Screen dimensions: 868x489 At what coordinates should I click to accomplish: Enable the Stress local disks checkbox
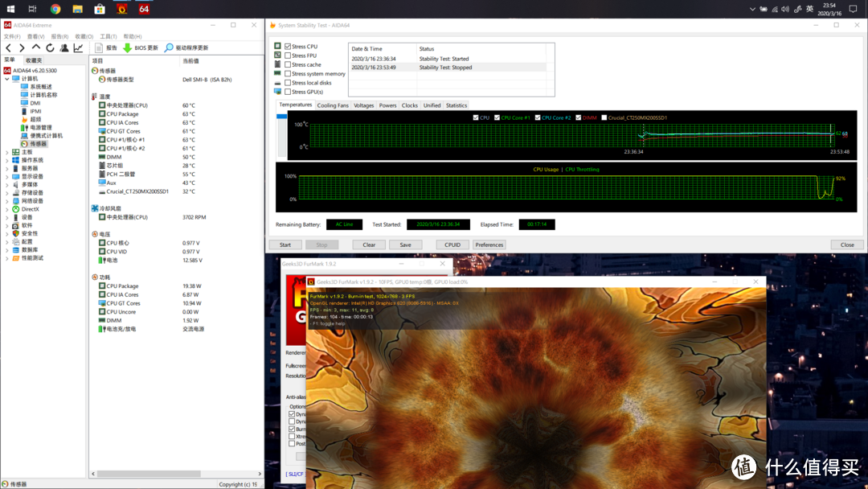point(288,83)
